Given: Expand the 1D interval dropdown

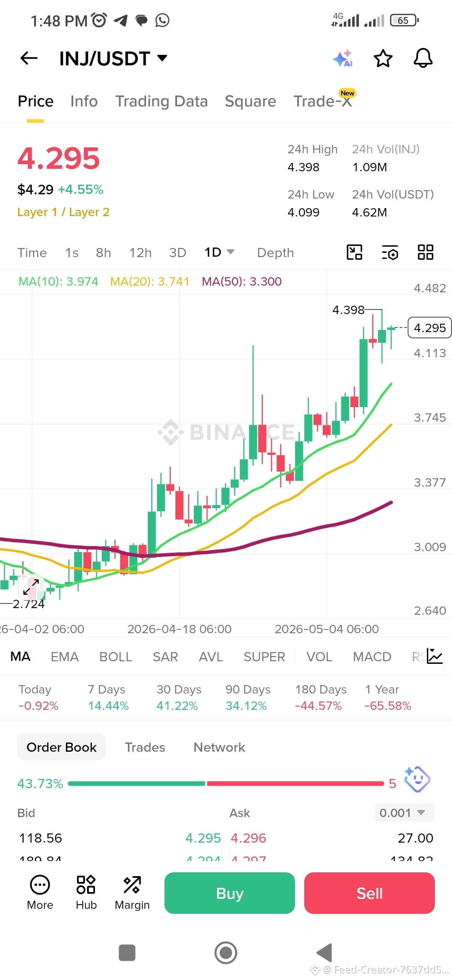Looking at the screenshot, I should pyautogui.click(x=219, y=252).
